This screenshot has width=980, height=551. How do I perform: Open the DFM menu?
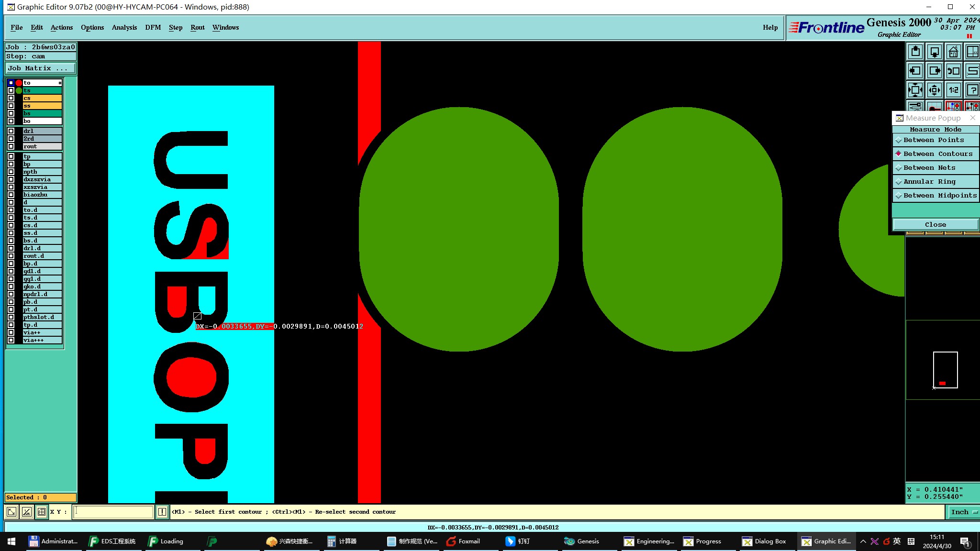click(153, 27)
